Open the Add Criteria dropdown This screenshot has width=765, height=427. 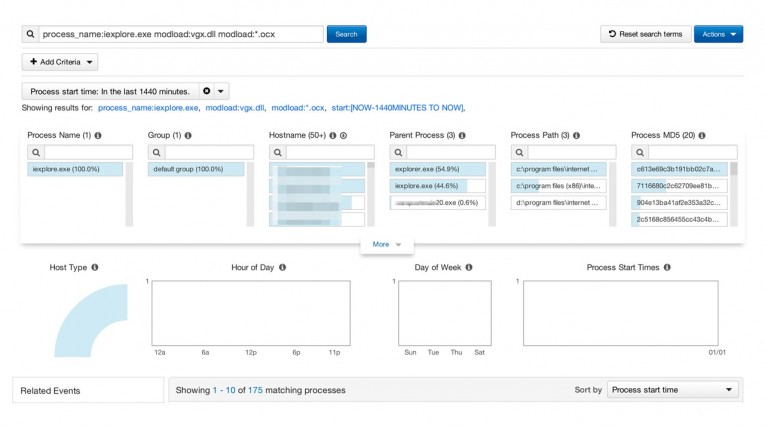pos(60,62)
